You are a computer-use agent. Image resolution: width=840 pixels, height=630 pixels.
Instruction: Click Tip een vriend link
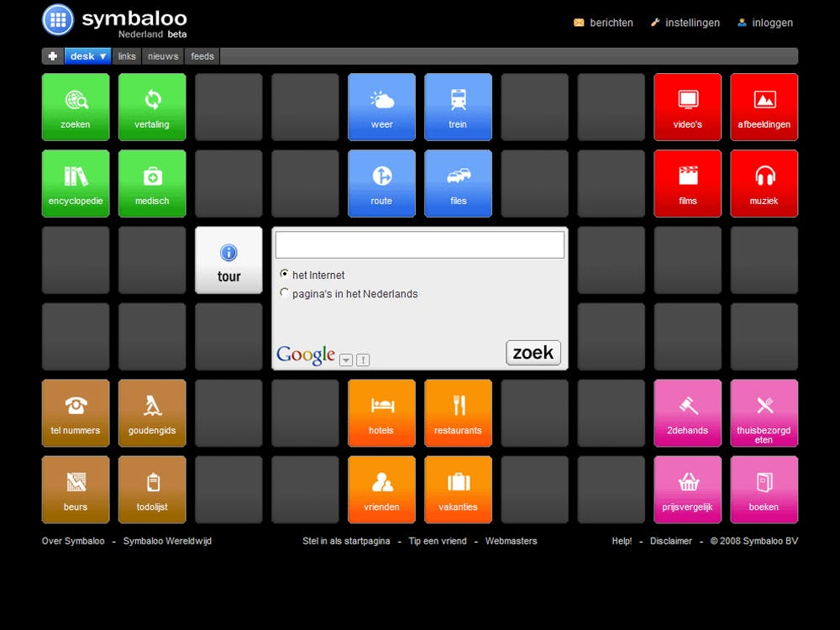(x=438, y=541)
